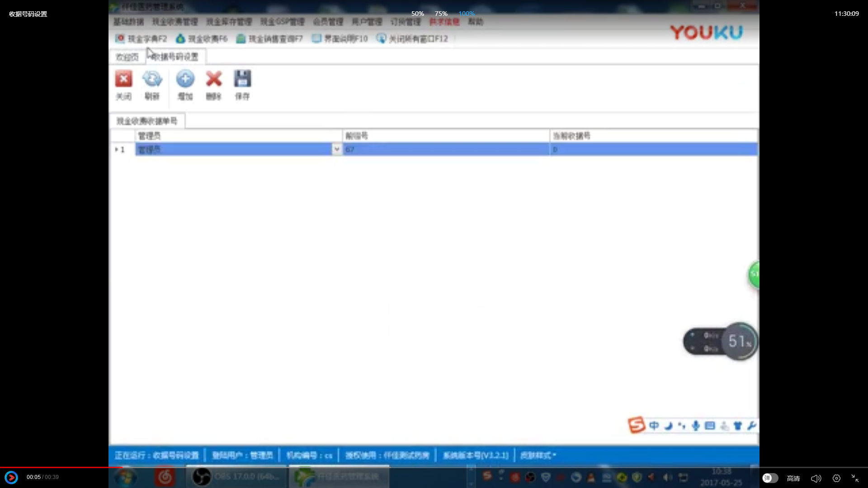The width and height of the screenshot is (868, 488).
Task: Click the Sogou input method S logo
Action: [637, 425]
